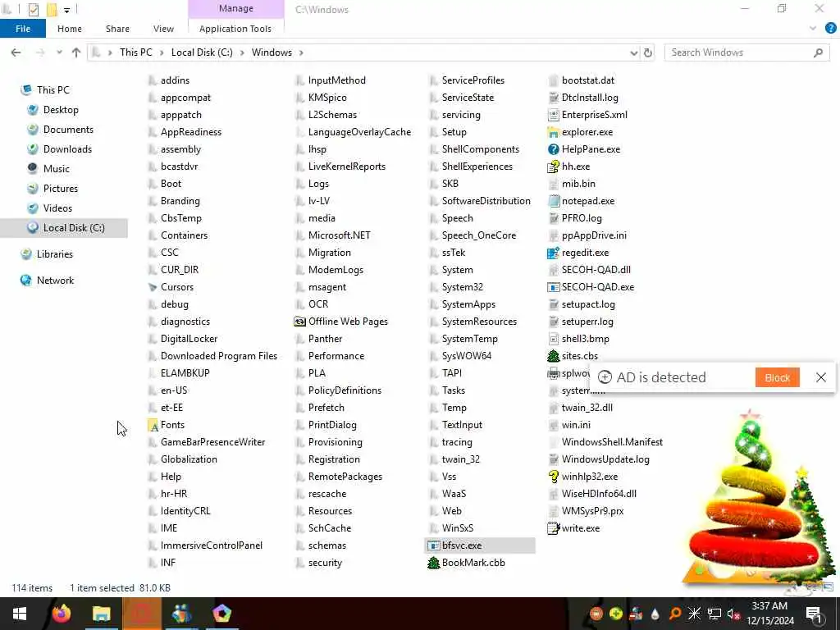Select Local Disk (C:) in navigation pane
Image resolution: width=840 pixels, height=630 pixels.
click(74, 228)
